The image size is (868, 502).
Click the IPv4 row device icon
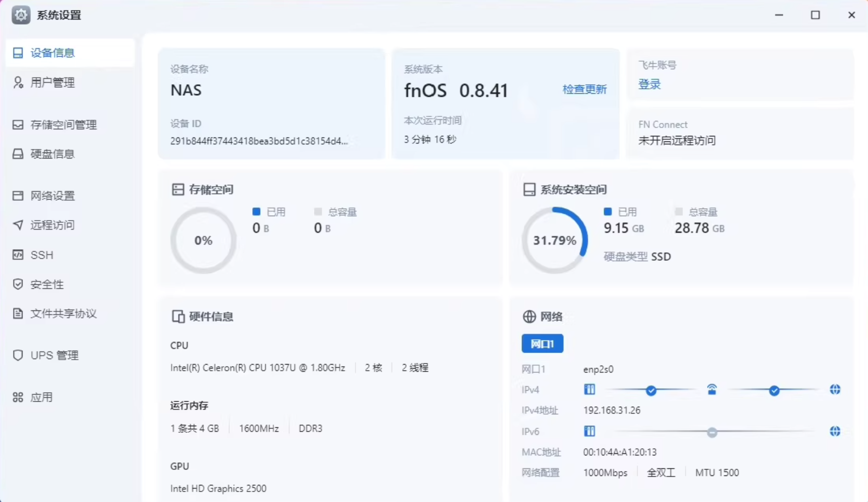590,390
